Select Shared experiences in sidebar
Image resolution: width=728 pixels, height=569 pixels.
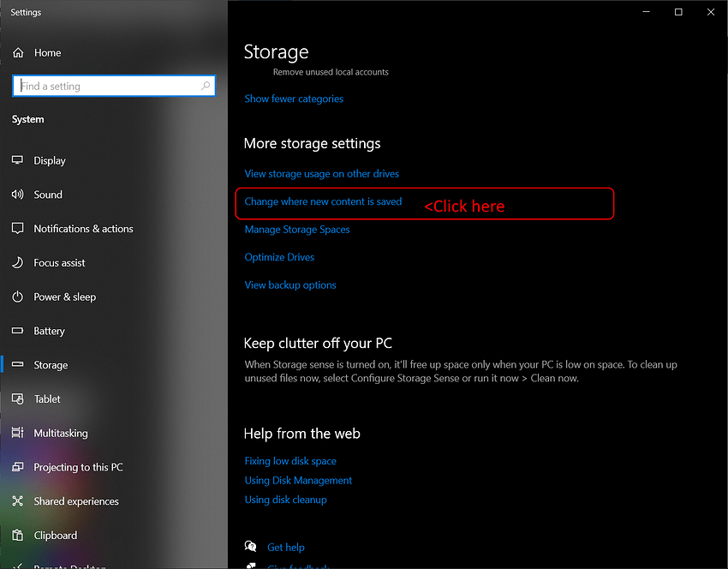[x=75, y=501]
